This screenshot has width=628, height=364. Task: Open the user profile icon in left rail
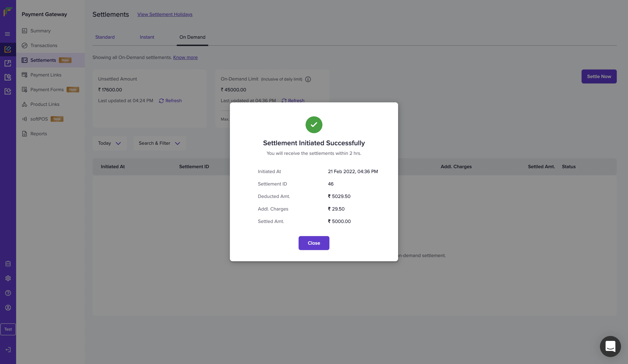(8, 307)
